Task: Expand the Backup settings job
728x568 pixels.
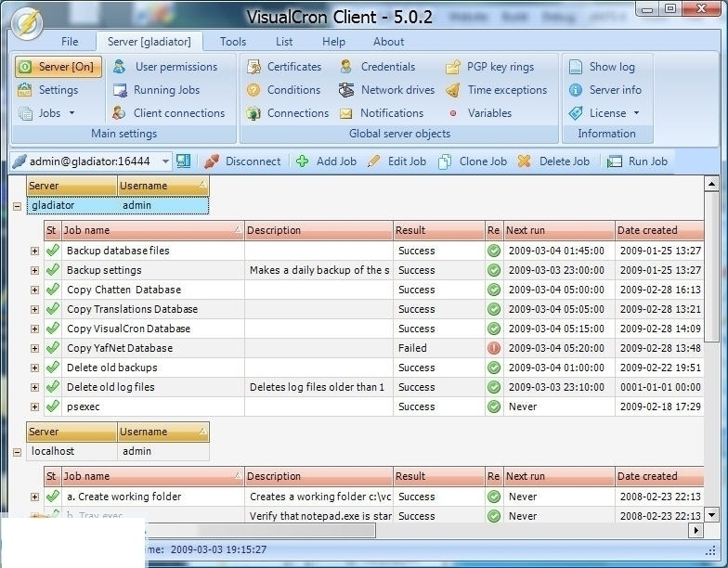Action: 35,271
